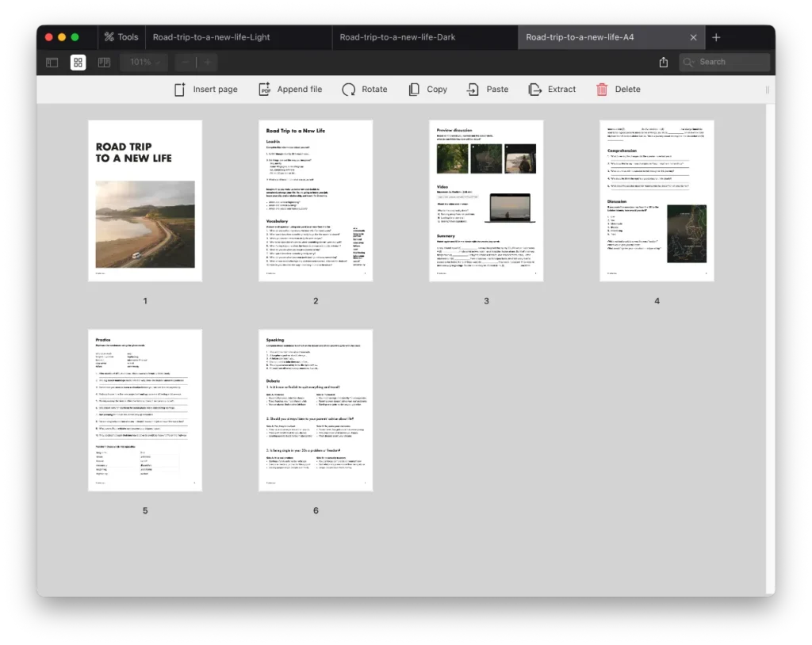812x645 pixels.
Task: Toggle the page thumbnails grid view
Action: pos(78,62)
